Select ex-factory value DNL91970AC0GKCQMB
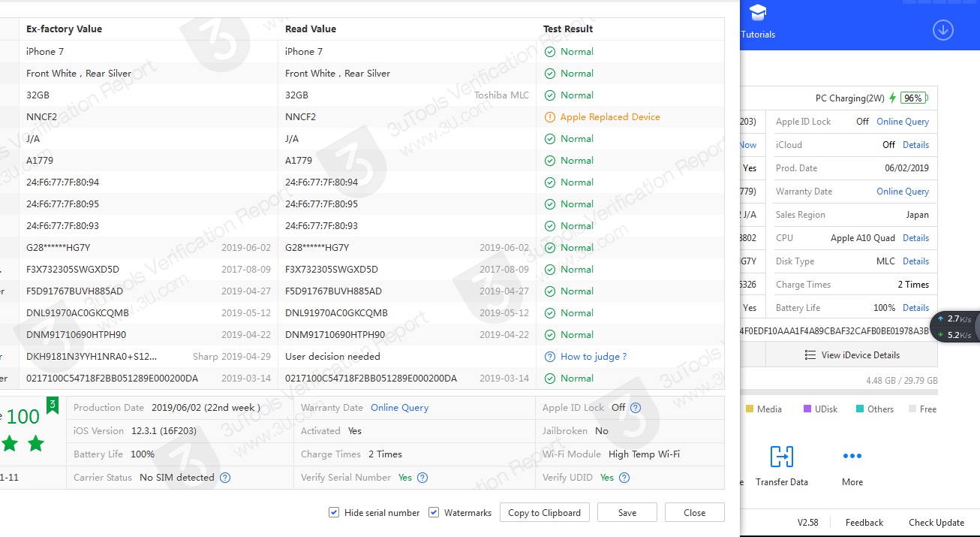The image size is (980, 537). tap(77, 313)
